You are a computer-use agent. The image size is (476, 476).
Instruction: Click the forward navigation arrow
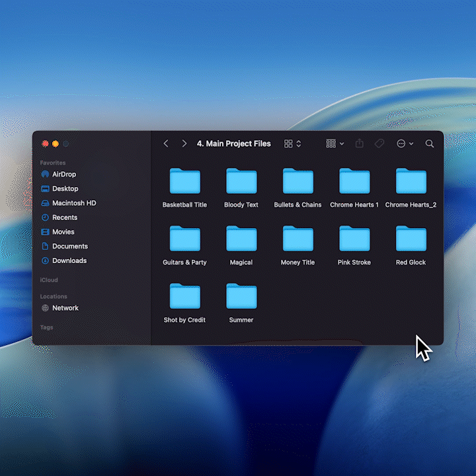tap(184, 143)
